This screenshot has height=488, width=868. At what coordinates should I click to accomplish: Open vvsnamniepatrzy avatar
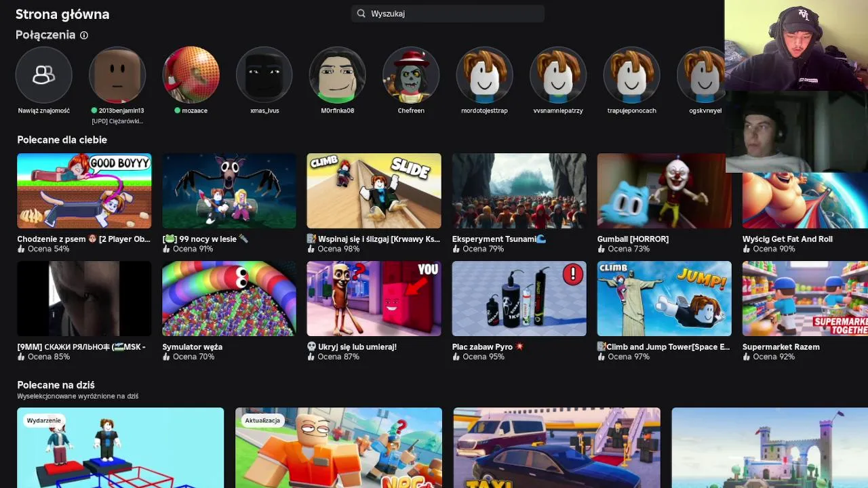coord(558,75)
